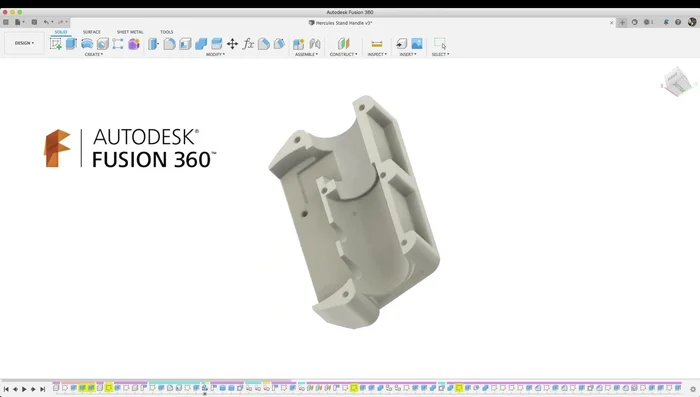This screenshot has width=700, height=397.
Task: Open the Job Status clock icon
Action: point(648,22)
